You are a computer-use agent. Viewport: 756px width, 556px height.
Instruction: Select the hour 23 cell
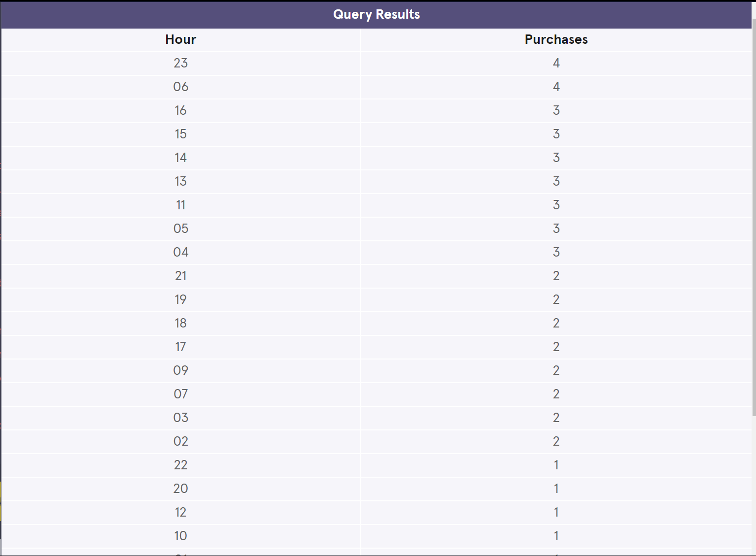[180, 64]
